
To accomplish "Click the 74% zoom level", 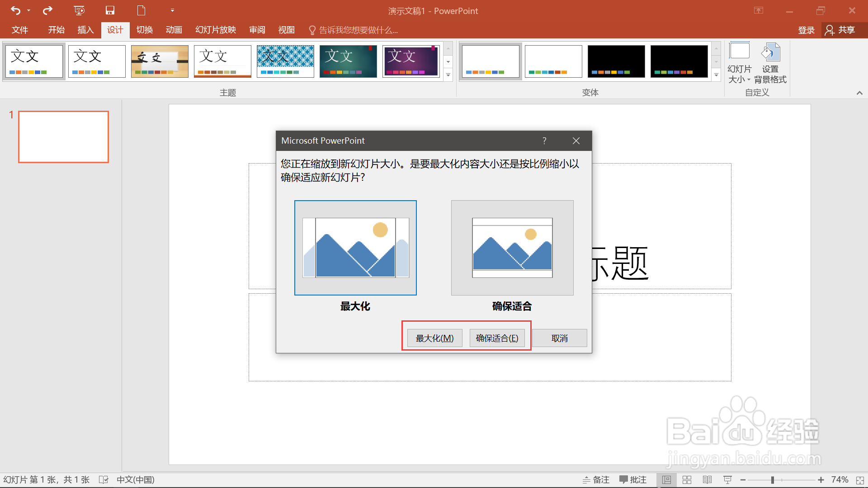I will tap(840, 479).
